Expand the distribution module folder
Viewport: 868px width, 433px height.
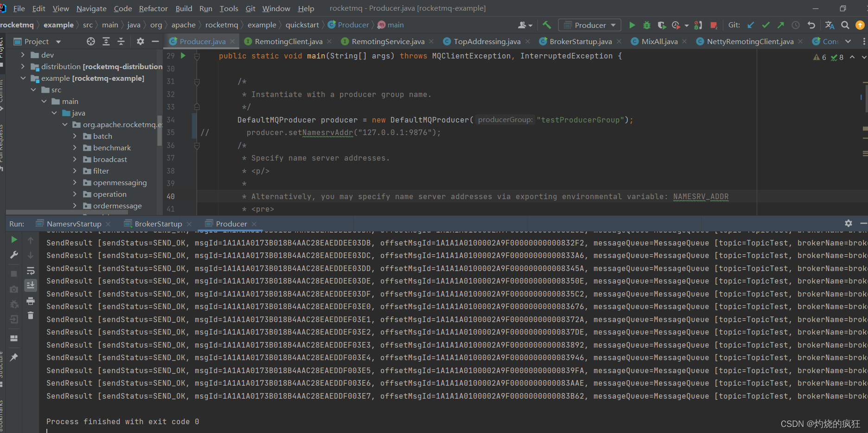click(23, 66)
